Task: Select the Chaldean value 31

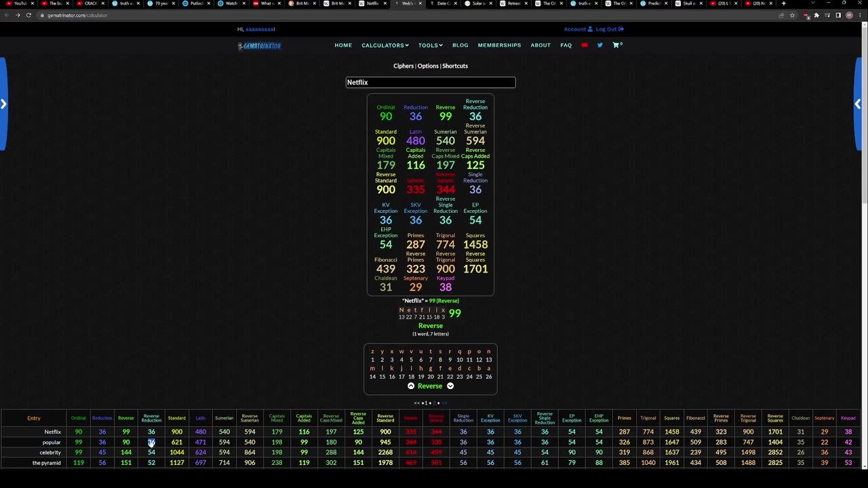Action: click(386, 287)
